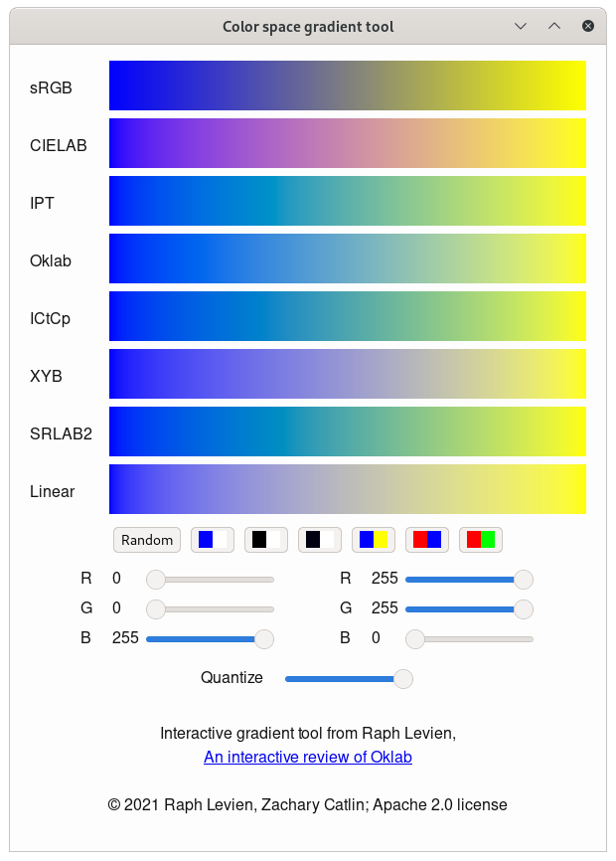Click the ICtCp gradient bar
The width and height of the screenshot is (616, 861).
pos(347,317)
